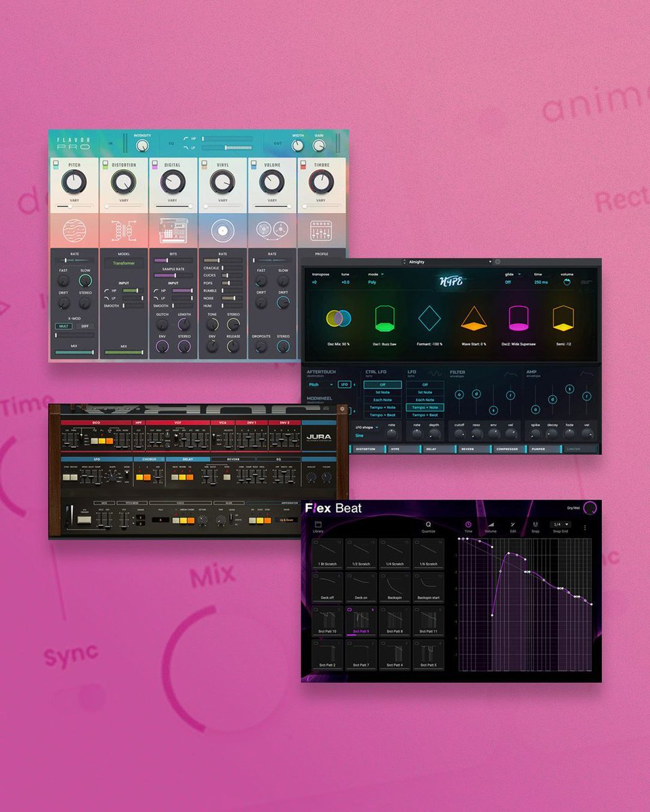Toggle the Timbre module power switch
This screenshot has height=812, width=650.
point(303,164)
